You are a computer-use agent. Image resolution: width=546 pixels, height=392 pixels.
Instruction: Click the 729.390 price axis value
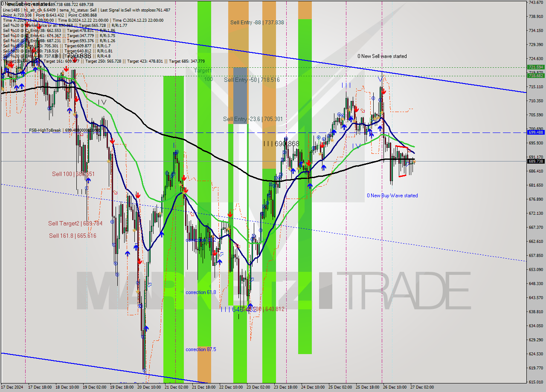pyautogui.click(x=536, y=45)
